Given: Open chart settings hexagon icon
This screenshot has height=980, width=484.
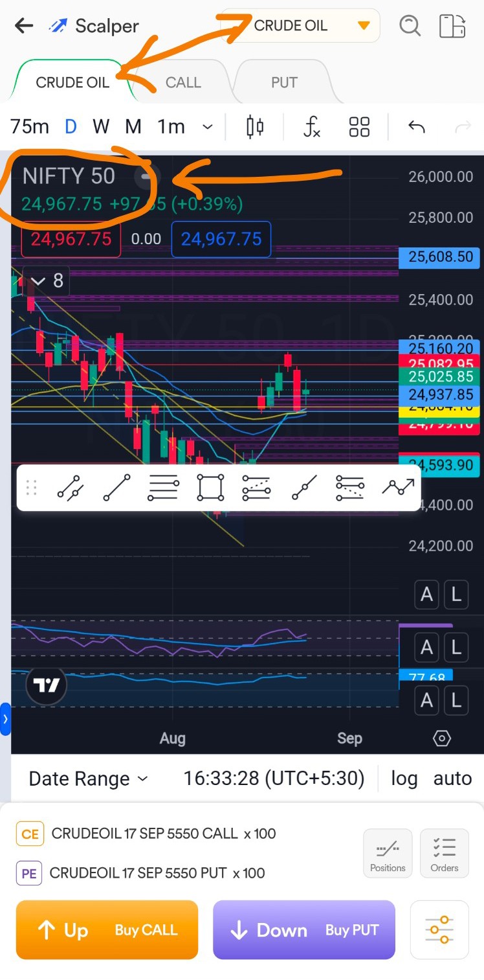Looking at the screenshot, I should pyautogui.click(x=442, y=738).
